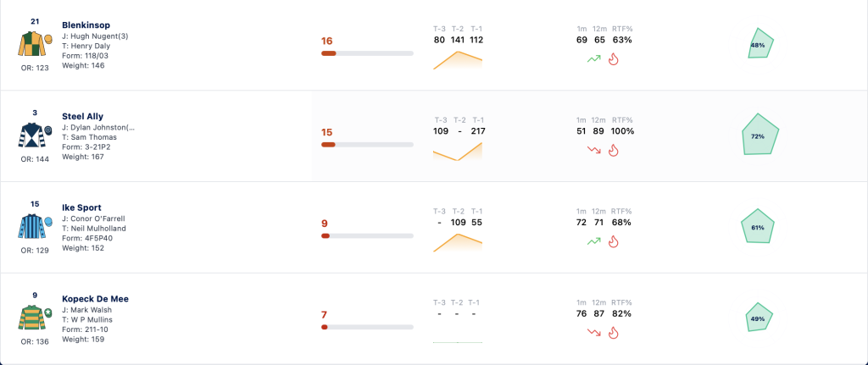Open the Blenkinsop horse name link
The image size is (868, 365).
tap(86, 25)
